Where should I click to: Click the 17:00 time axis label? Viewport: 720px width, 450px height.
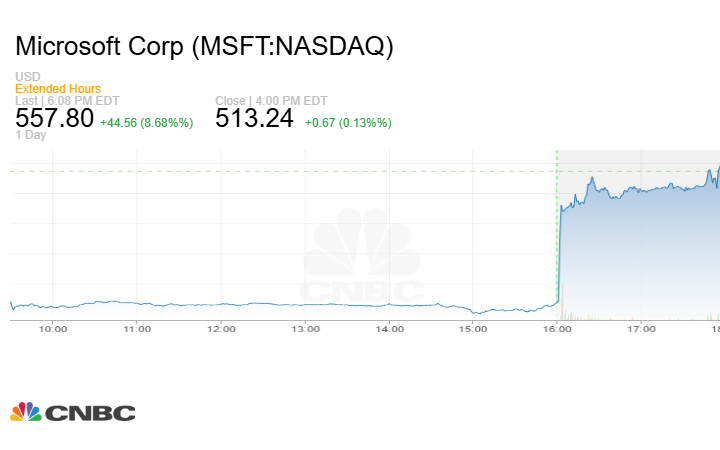click(641, 328)
